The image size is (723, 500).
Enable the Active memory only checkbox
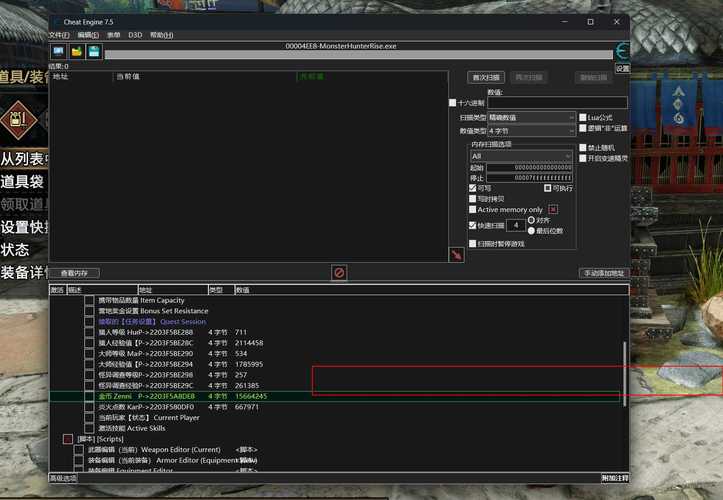(x=473, y=209)
